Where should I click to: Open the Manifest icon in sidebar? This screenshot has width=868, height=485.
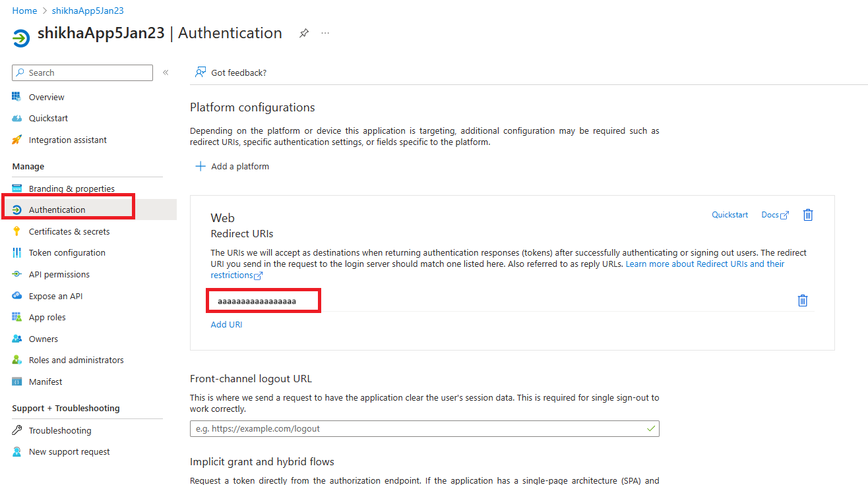click(x=16, y=381)
